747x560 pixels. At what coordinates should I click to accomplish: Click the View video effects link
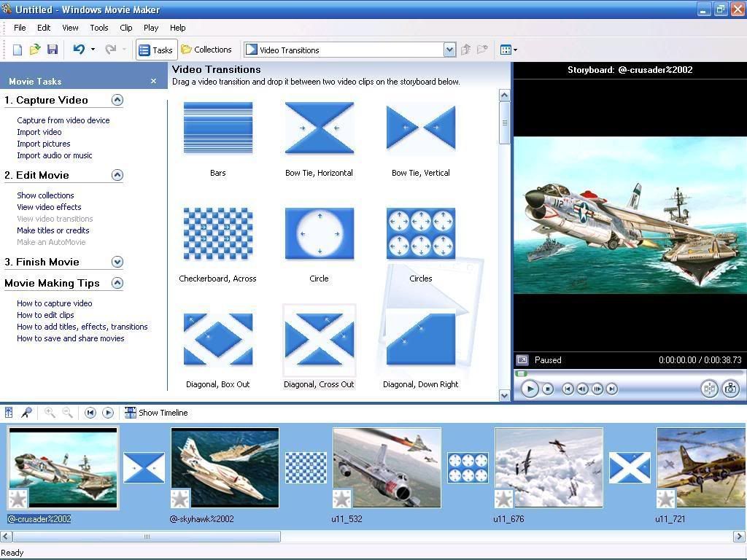tap(49, 207)
